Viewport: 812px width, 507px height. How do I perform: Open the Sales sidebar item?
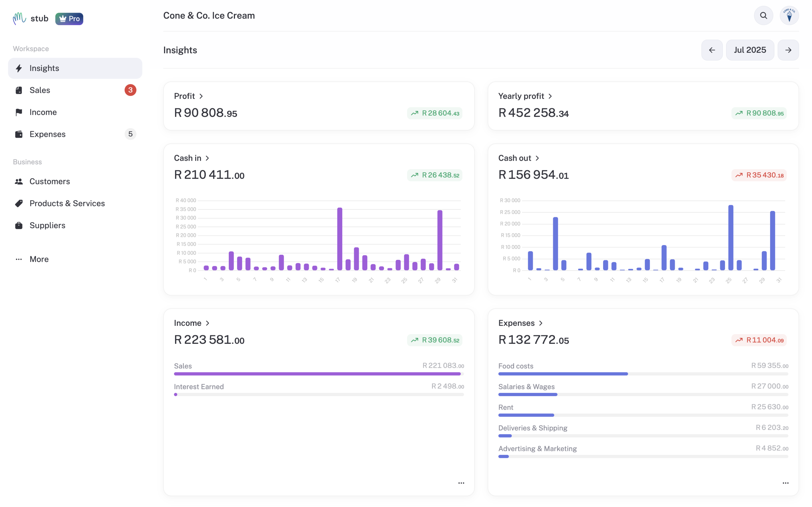75,90
